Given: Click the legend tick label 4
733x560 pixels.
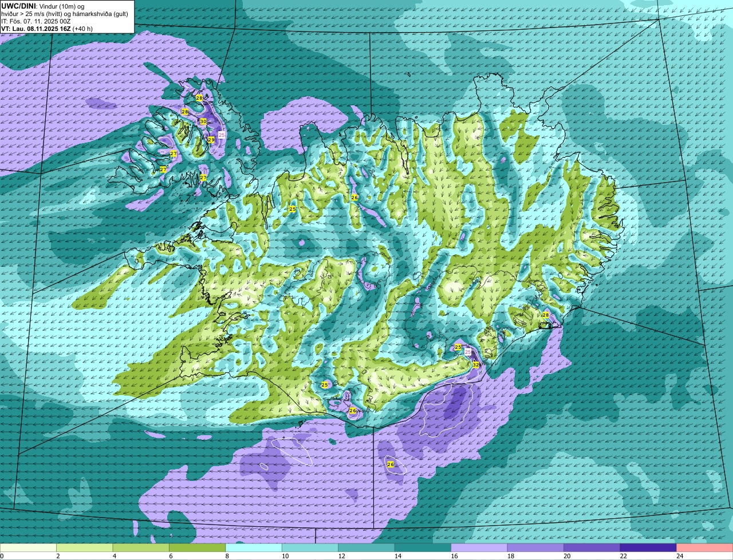Looking at the screenshot, I should point(114,556).
